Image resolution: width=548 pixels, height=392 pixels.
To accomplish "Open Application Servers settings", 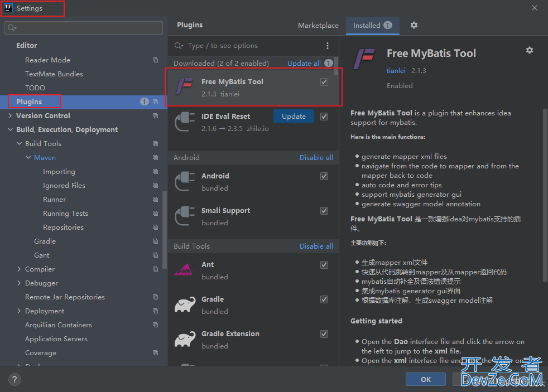I will click(56, 339).
